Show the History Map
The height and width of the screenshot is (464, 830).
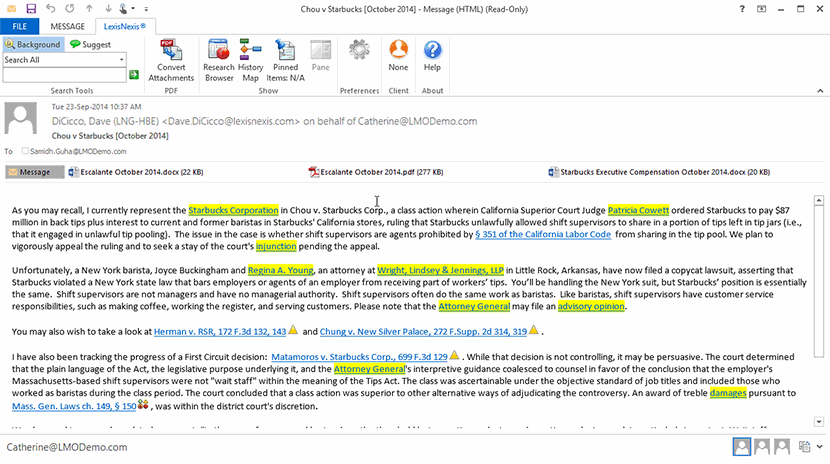[250, 60]
